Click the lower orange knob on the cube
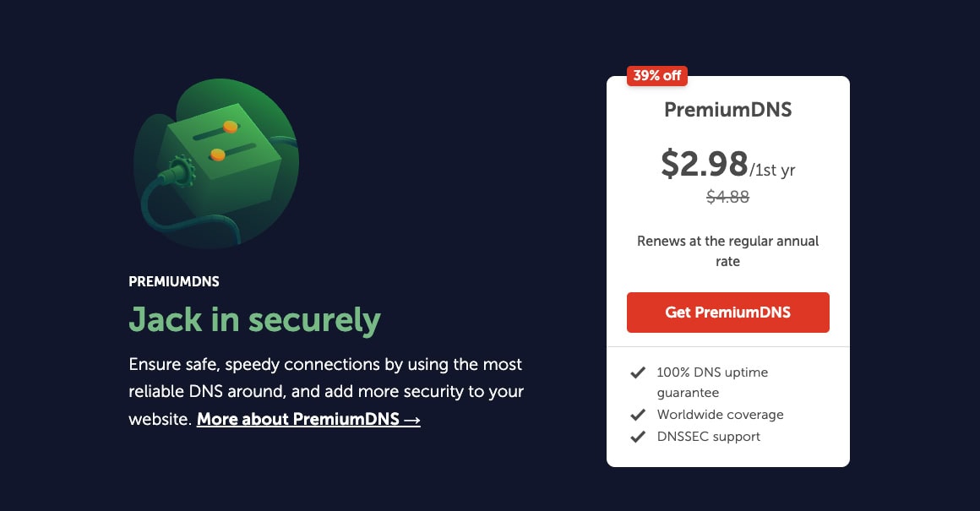Image resolution: width=980 pixels, height=511 pixels. click(x=217, y=155)
